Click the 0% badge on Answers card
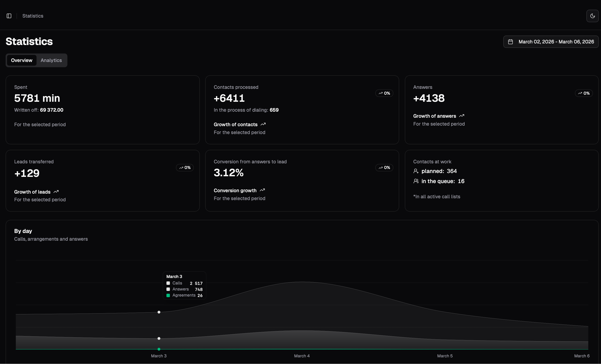Viewport: 601px width, 364px height. 584,93
